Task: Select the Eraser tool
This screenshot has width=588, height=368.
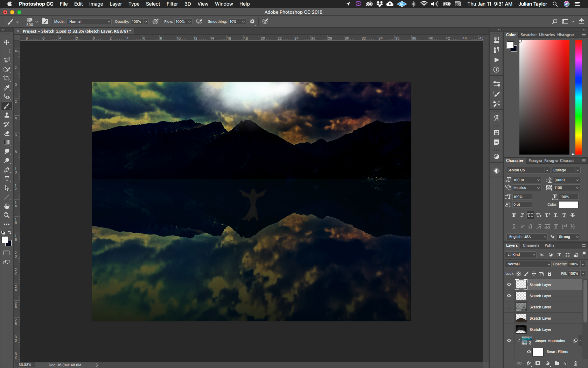Action: pyautogui.click(x=7, y=133)
